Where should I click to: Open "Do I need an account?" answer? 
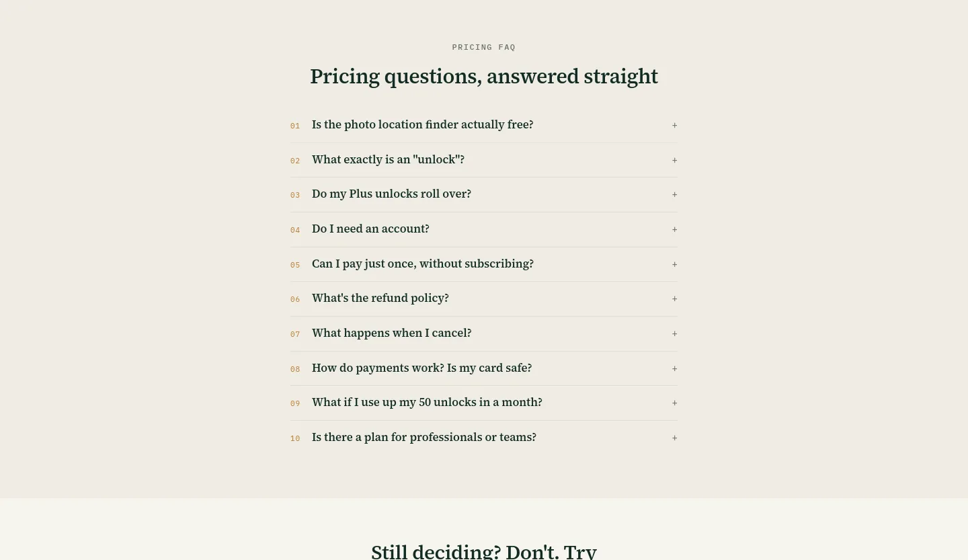pyautogui.click(x=484, y=229)
